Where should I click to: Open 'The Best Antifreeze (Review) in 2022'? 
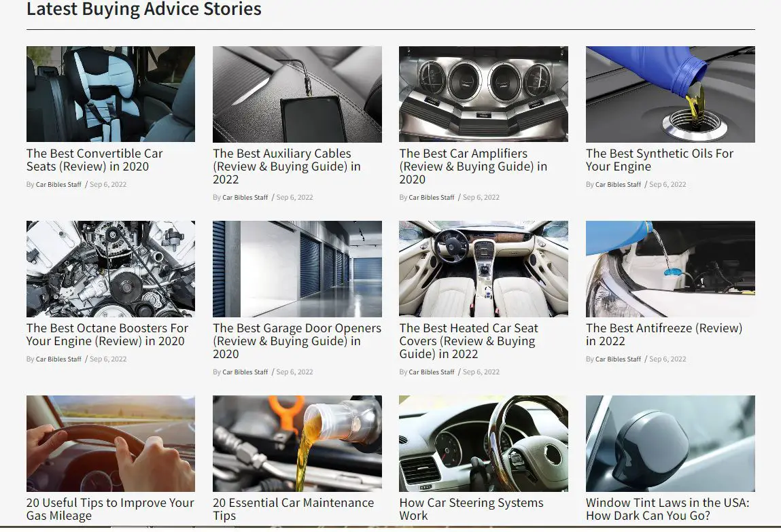(x=664, y=334)
